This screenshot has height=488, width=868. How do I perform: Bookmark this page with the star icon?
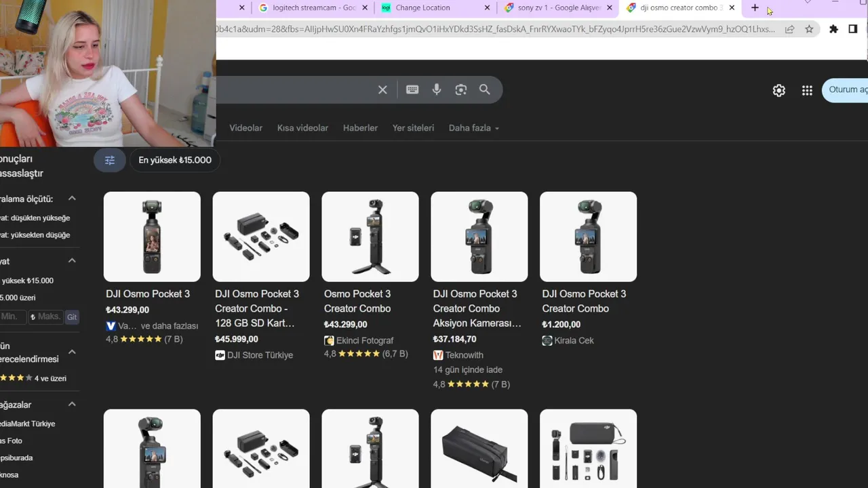click(809, 29)
